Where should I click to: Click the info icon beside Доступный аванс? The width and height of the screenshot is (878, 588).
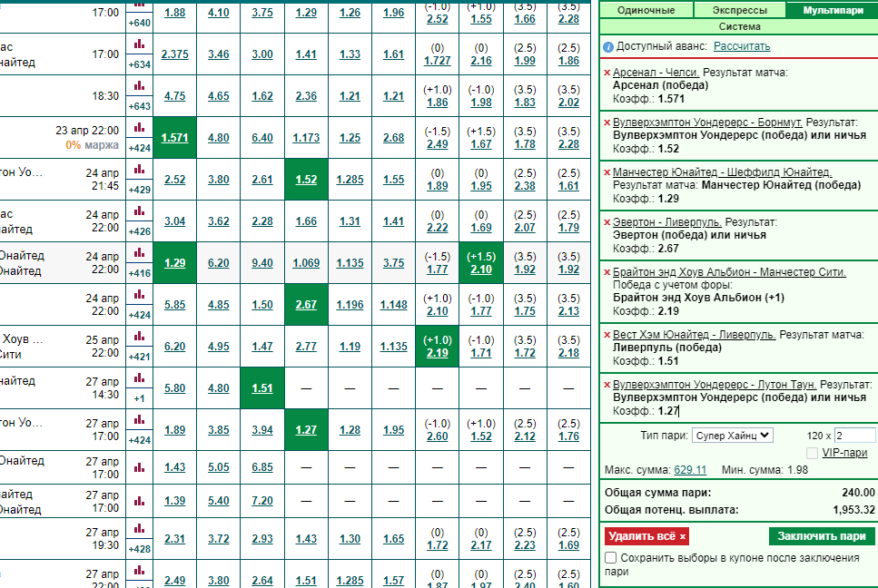[x=608, y=47]
